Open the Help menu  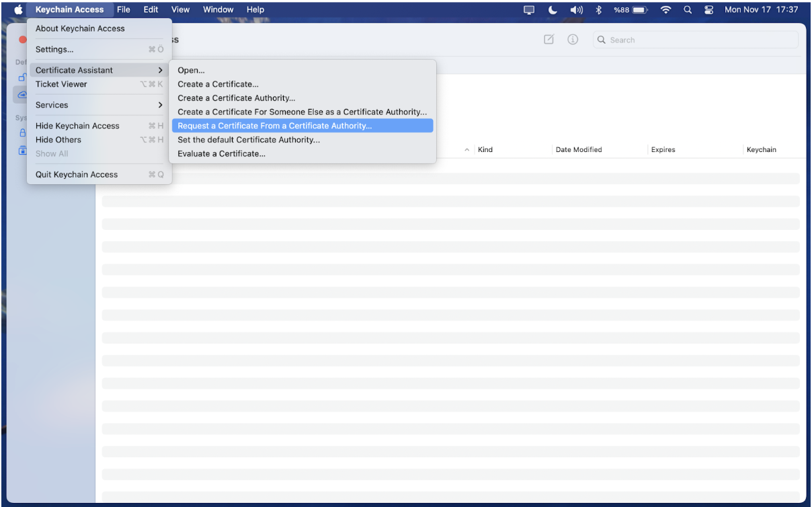255,9
